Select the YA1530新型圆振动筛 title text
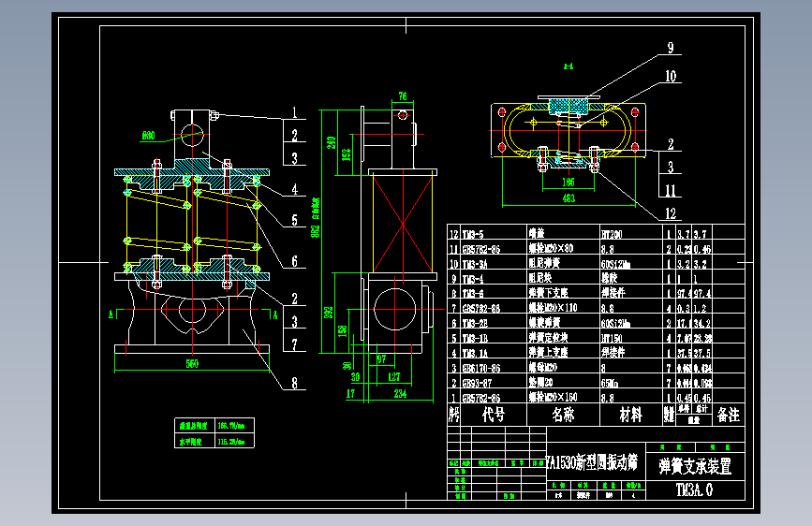The width and height of the screenshot is (812, 526). tap(591, 462)
